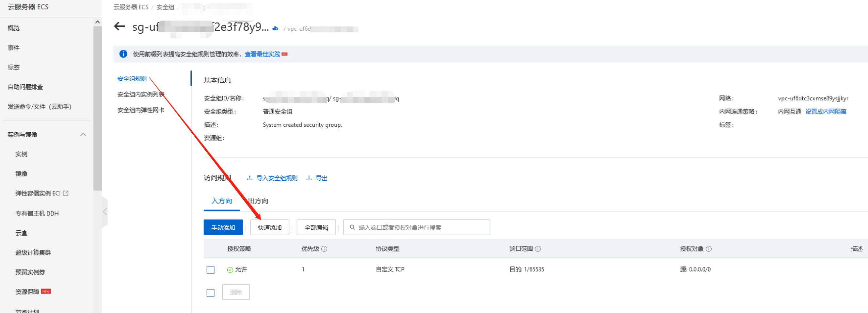Tick the select-all checkbox beside 删除
The width and height of the screenshot is (868, 313).
(x=211, y=293)
